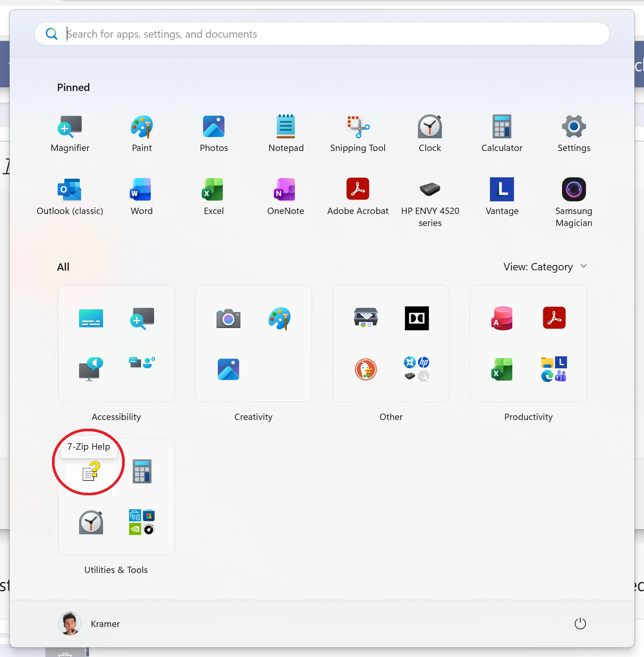
Task: Expand more Productivity apps cluster
Action: click(554, 369)
